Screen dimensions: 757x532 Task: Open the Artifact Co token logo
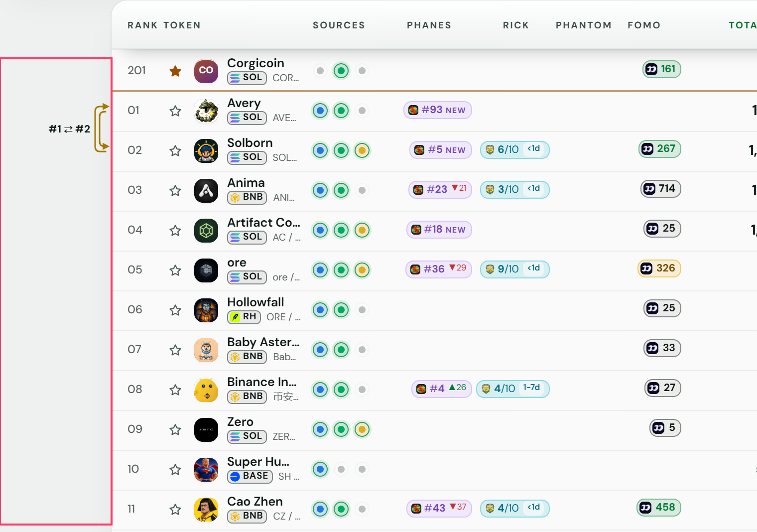[206, 230]
